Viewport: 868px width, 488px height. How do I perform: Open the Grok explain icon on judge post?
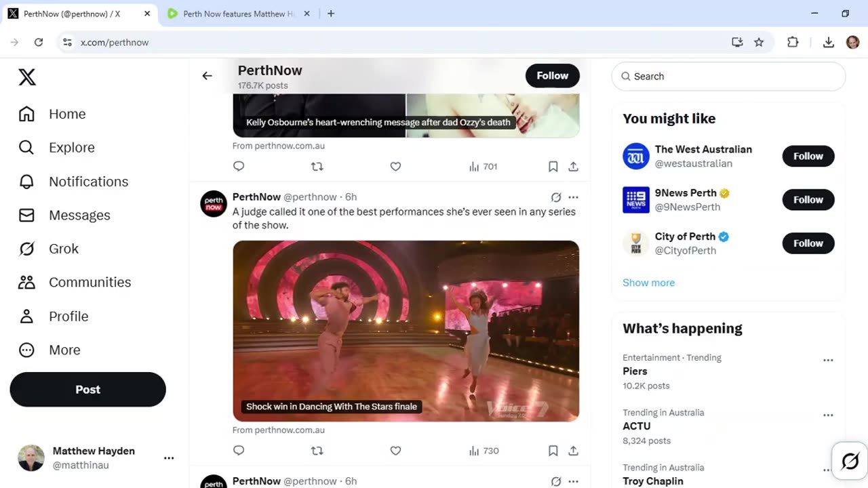point(556,197)
